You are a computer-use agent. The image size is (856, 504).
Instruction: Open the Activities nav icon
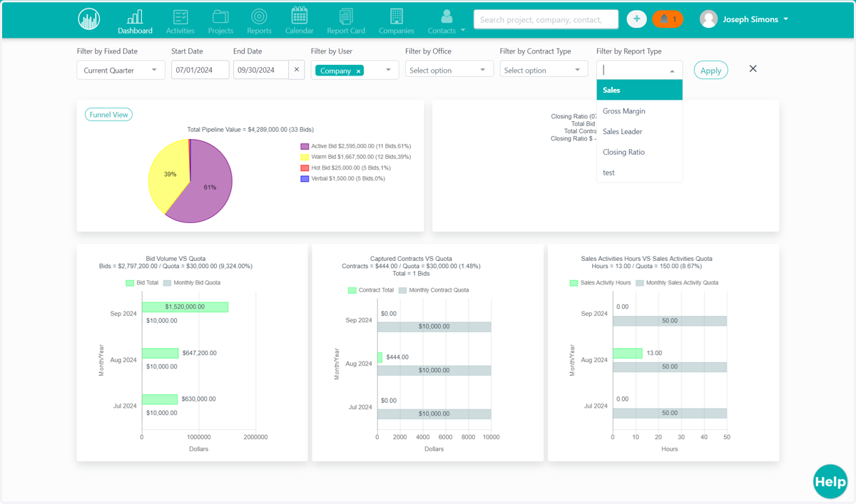click(180, 21)
